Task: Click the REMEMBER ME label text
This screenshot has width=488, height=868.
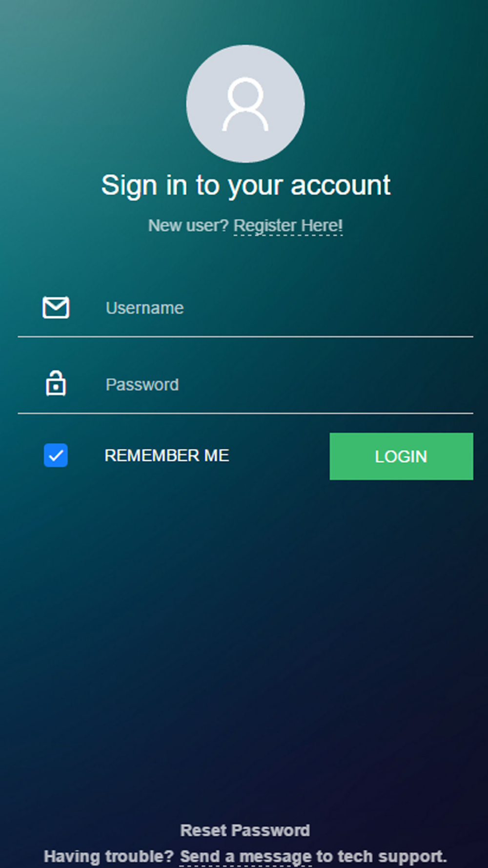Action: tap(167, 455)
